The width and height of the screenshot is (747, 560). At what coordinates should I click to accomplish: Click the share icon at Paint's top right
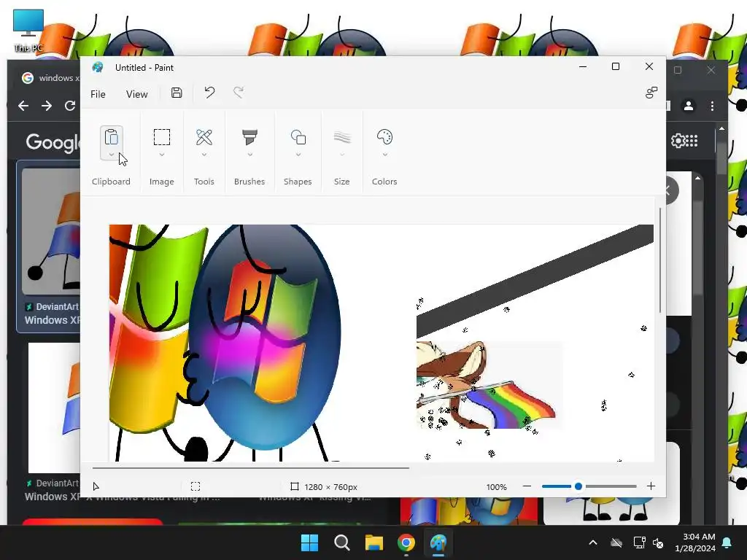point(651,93)
